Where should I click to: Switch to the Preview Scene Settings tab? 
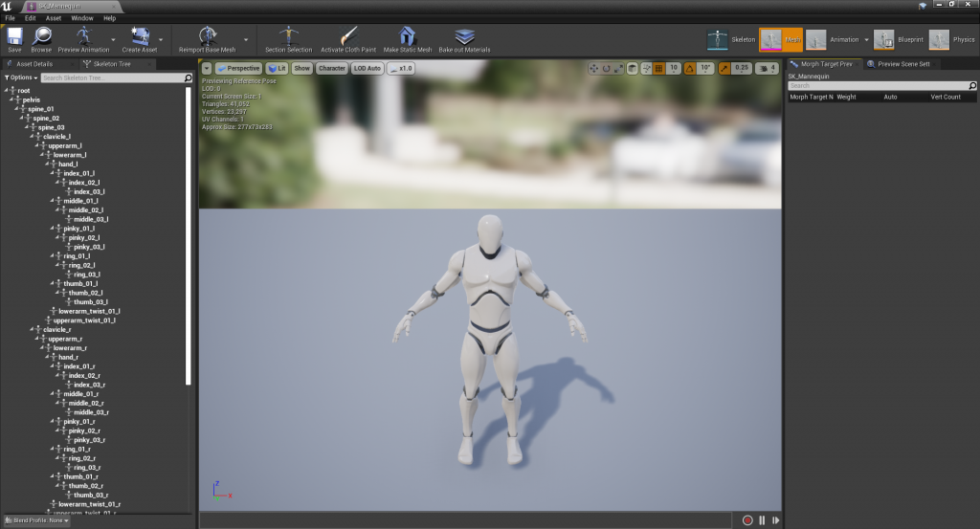[903, 64]
